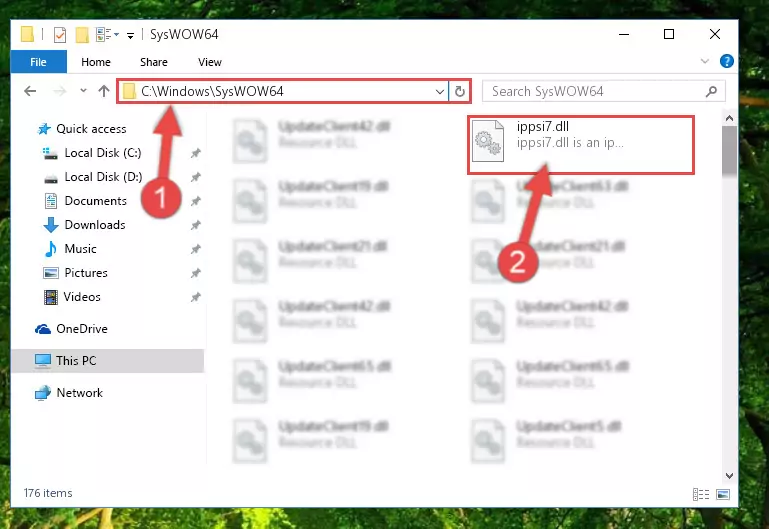769x529 pixels.
Task: Click the folder icon in title bar
Action: pos(27,34)
